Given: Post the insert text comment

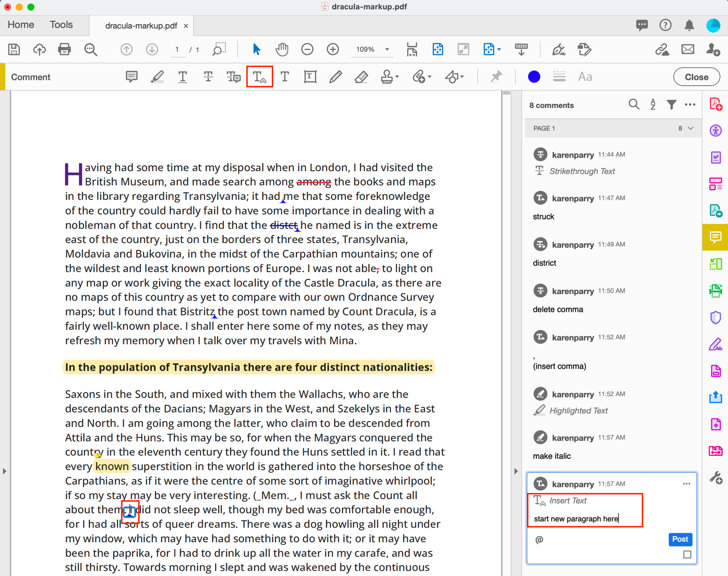Looking at the screenshot, I should [680, 539].
